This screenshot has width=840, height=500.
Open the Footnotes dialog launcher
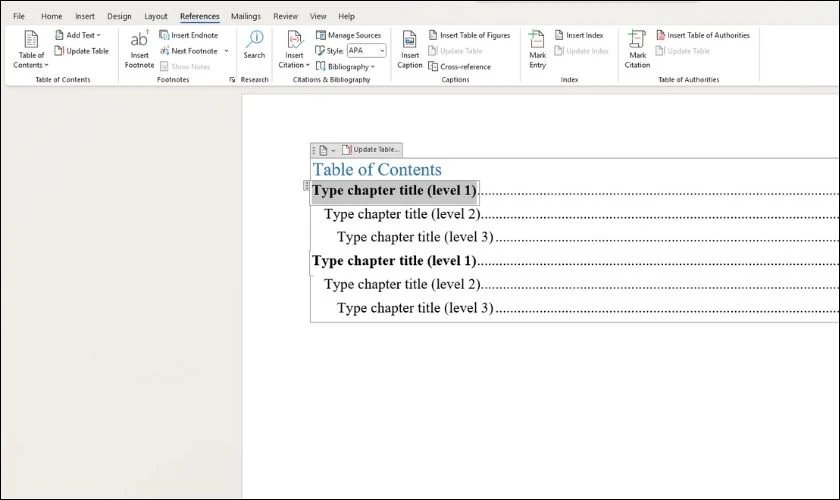[x=232, y=79]
